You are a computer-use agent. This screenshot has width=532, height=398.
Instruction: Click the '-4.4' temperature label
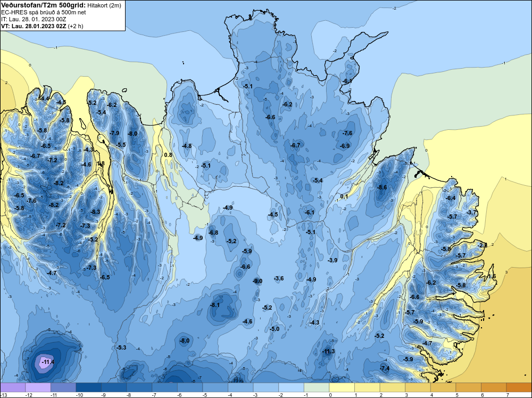click(45, 98)
